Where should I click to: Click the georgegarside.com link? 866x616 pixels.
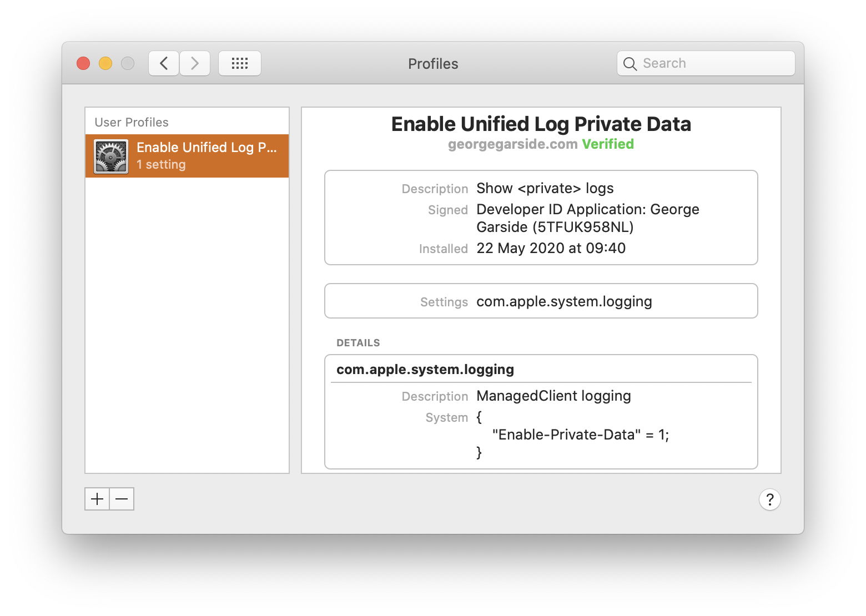coord(512,144)
